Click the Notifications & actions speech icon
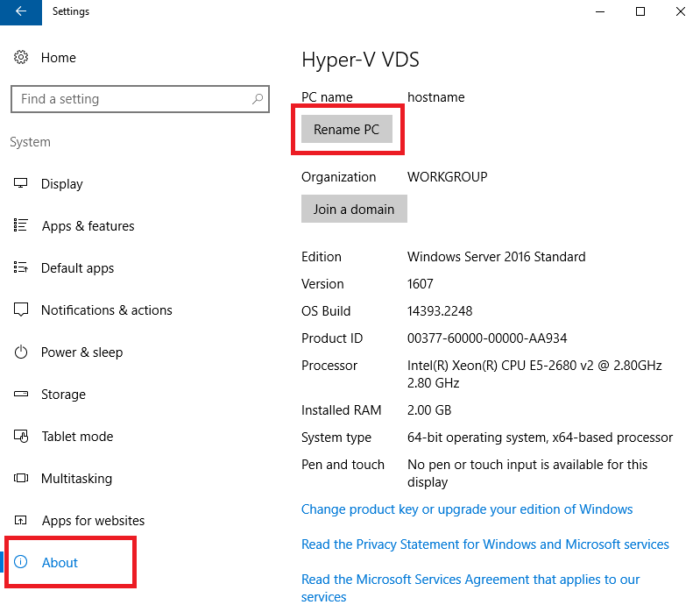700x612 pixels. click(20, 310)
